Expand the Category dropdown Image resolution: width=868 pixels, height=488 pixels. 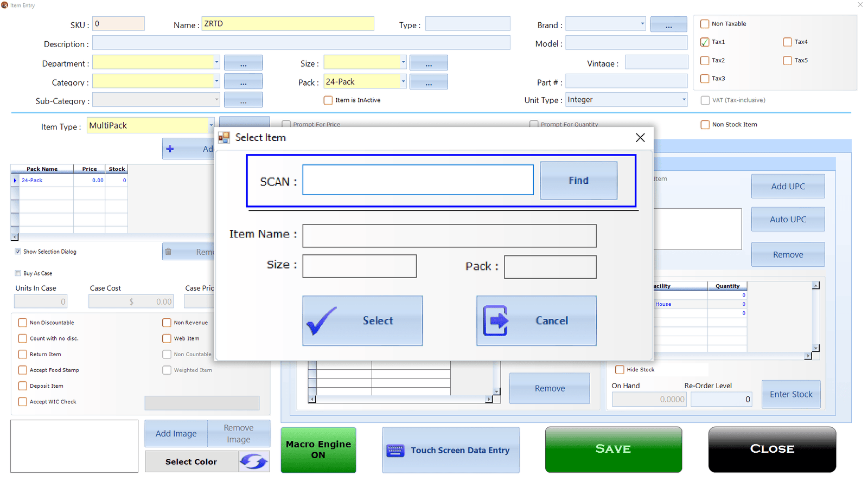pos(216,81)
